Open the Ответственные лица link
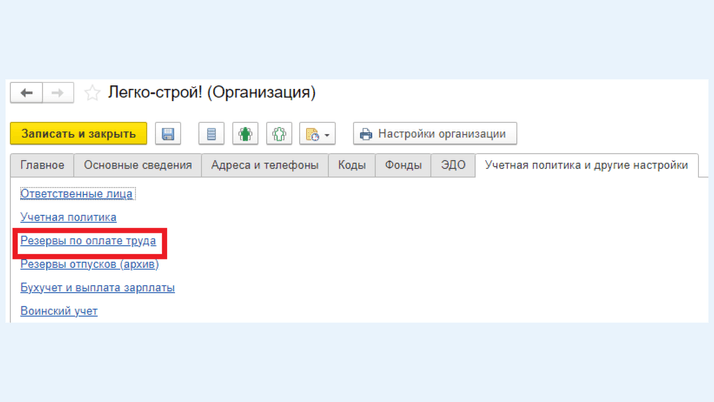714x402 pixels. click(x=76, y=193)
